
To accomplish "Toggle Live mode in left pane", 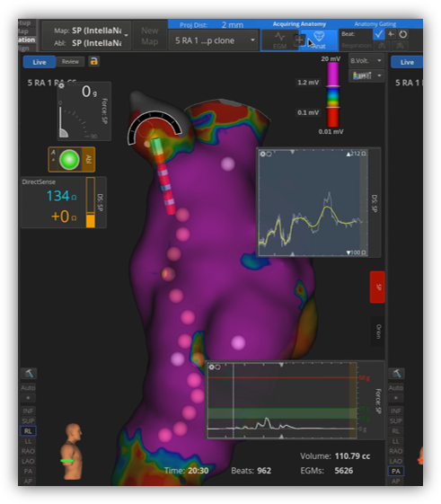I will click(40, 62).
